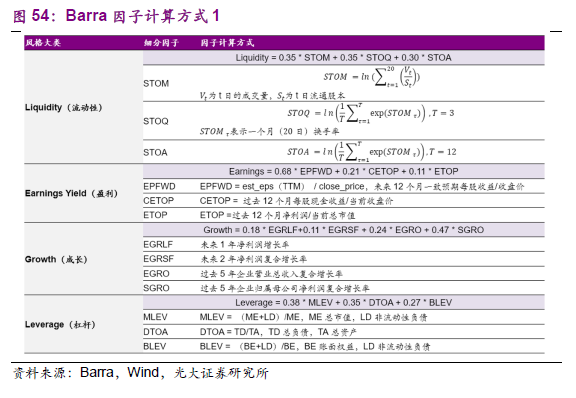Select the STOM factor cell

click(156, 83)
